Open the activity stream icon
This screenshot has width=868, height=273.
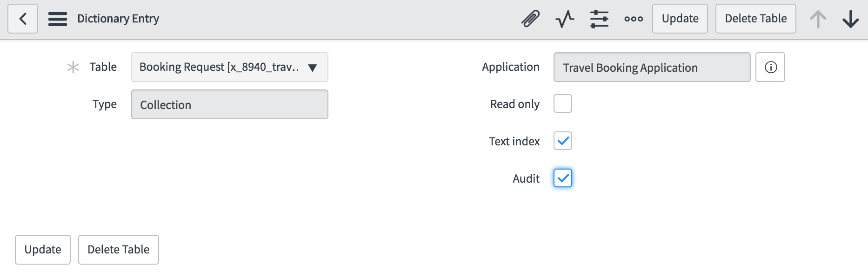coord(565,19)
